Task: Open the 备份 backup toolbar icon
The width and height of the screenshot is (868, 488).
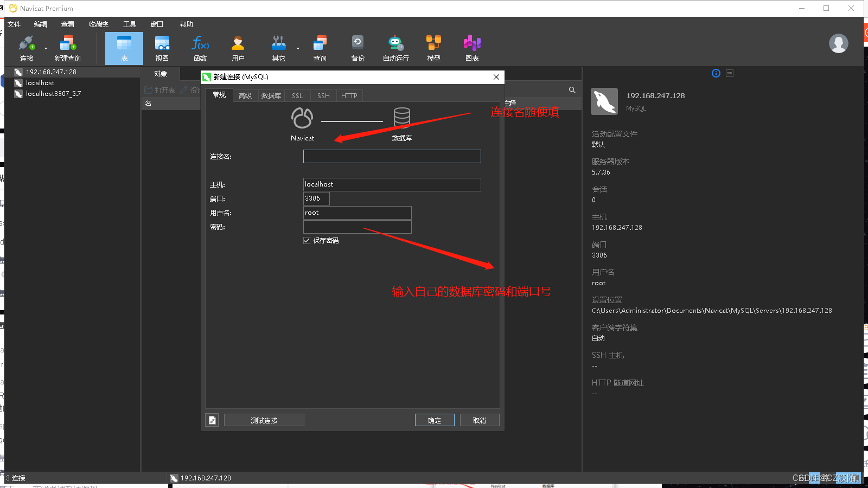Action: point(358,48)
